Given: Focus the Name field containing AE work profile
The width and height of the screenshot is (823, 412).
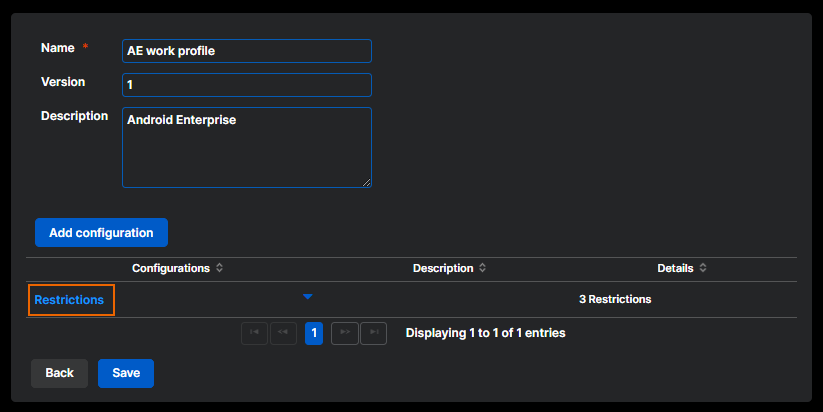Looking at the screenshot, I should point(246,51).
